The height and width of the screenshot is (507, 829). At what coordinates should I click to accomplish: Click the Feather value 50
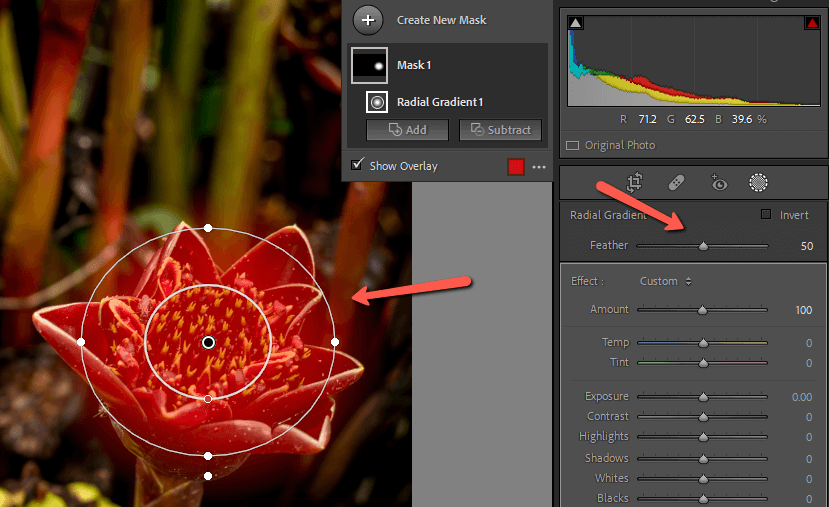tap(807, 246)
